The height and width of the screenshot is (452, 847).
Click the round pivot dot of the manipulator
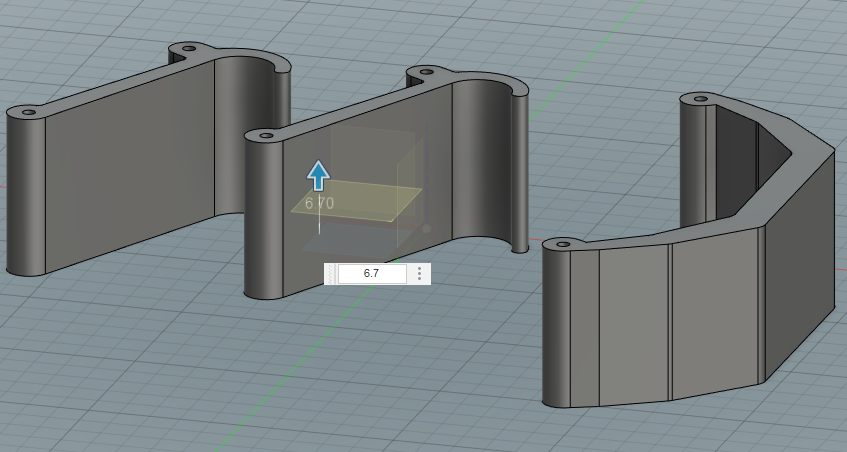[x=426, y=229]
